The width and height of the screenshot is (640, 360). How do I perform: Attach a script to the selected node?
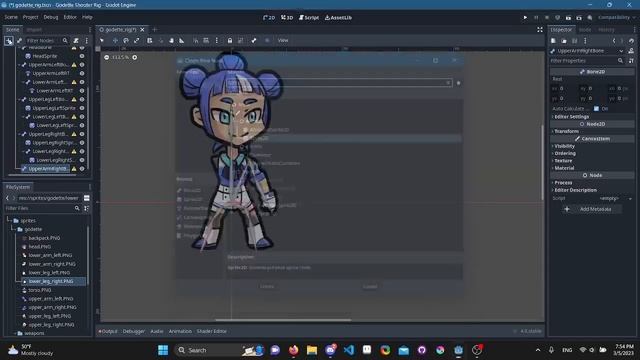(76, 40)
